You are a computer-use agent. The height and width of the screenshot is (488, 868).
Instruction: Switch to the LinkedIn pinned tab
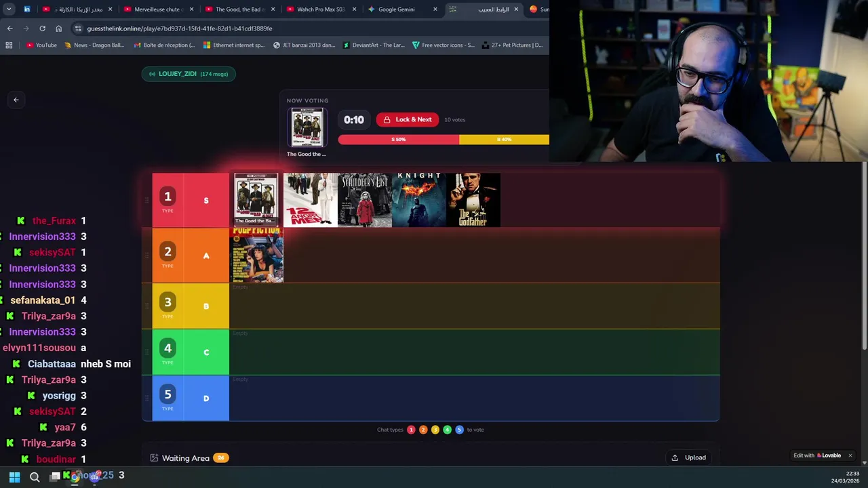pyautogui.click(x=27, y=9)
